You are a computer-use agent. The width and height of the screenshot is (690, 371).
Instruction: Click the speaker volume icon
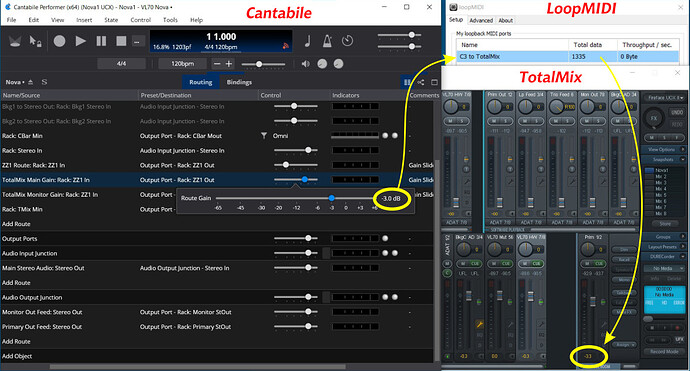(305, 64)
